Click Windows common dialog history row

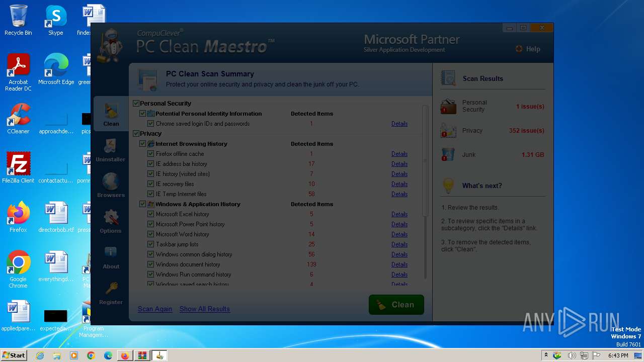(278, 254)
